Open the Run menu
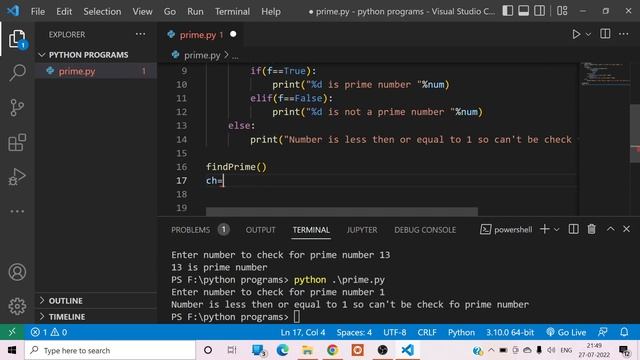The height and width of the screenshot is (360, 640). [195, 11]
